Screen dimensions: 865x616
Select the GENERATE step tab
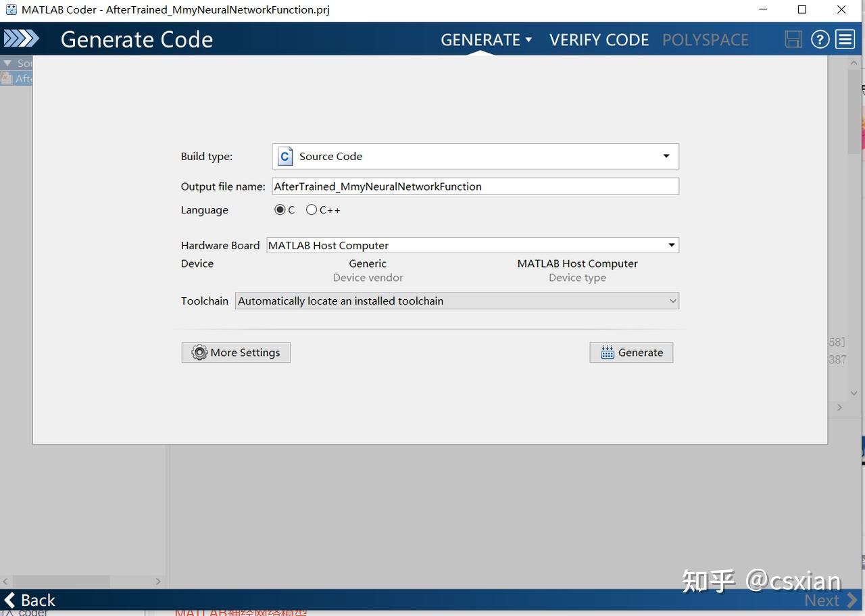pyautogui.click(x=480, y=40)
